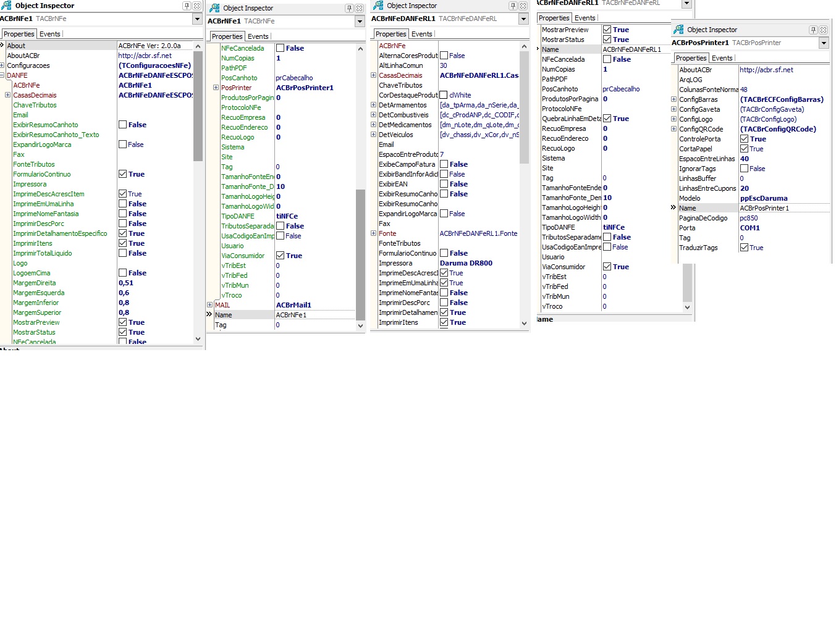Expand the PosPrinter property node
This screenshot has width=836, height=644.
coord(216,88)
